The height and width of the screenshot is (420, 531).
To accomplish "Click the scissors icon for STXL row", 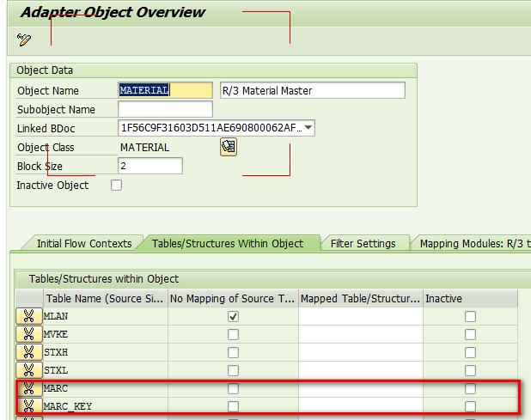I will point(29,370).
